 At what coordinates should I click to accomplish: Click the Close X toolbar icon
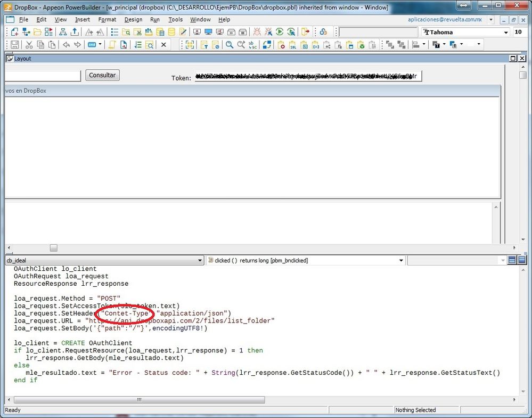163,45
